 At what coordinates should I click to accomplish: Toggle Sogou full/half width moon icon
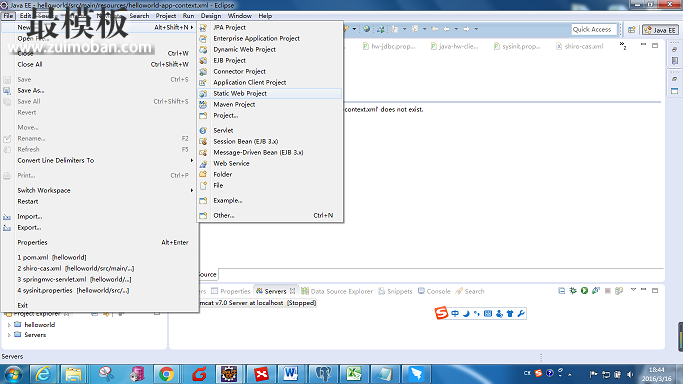(x=466, y=313)
